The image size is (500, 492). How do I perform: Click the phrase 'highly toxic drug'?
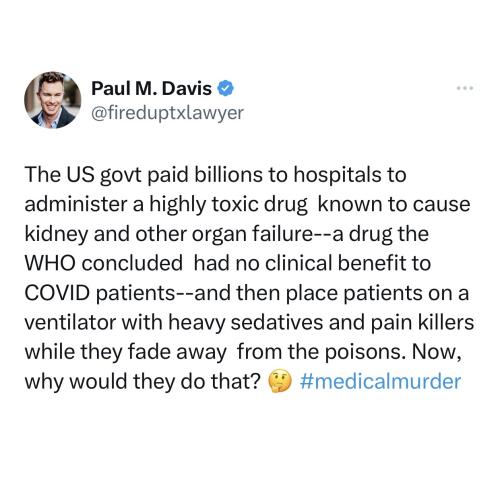click(x=228, y=205)
